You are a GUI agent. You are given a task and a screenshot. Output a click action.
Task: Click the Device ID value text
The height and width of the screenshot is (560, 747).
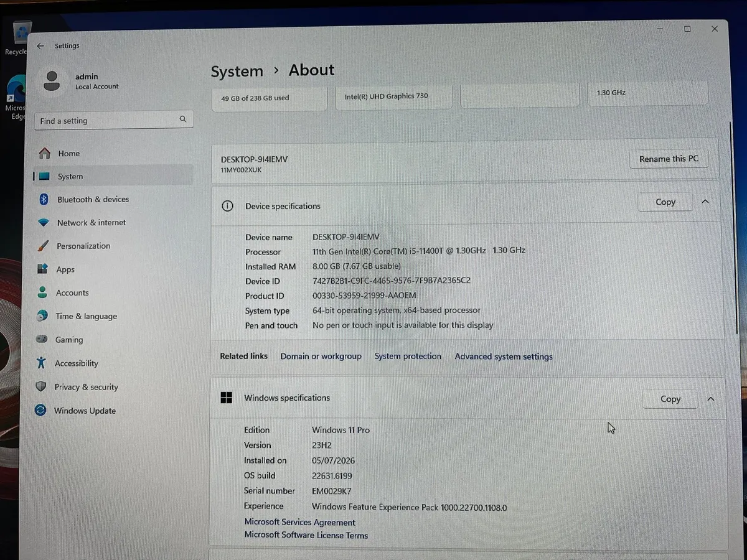point(392,281)
